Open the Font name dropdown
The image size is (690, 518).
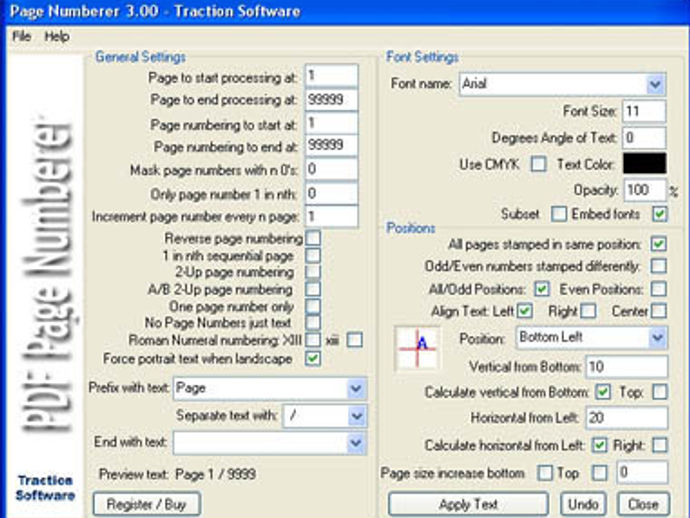click(x=655, y=84)
